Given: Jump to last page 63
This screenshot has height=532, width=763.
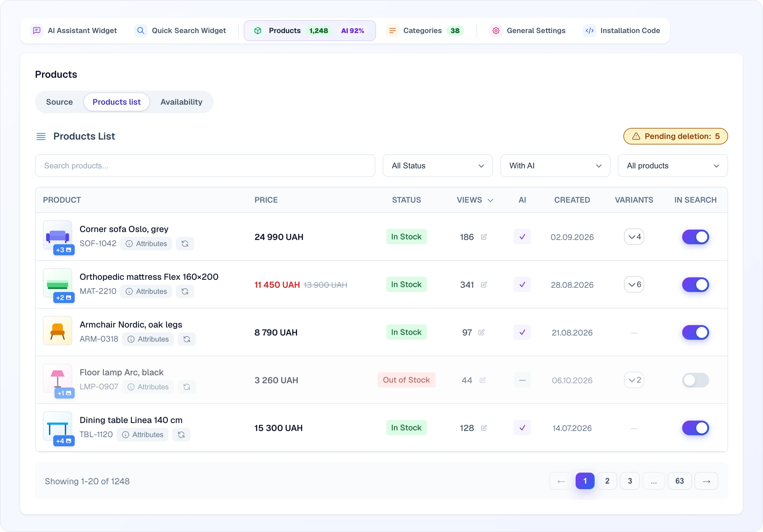Looking at the screenshot, I should 680,481.
